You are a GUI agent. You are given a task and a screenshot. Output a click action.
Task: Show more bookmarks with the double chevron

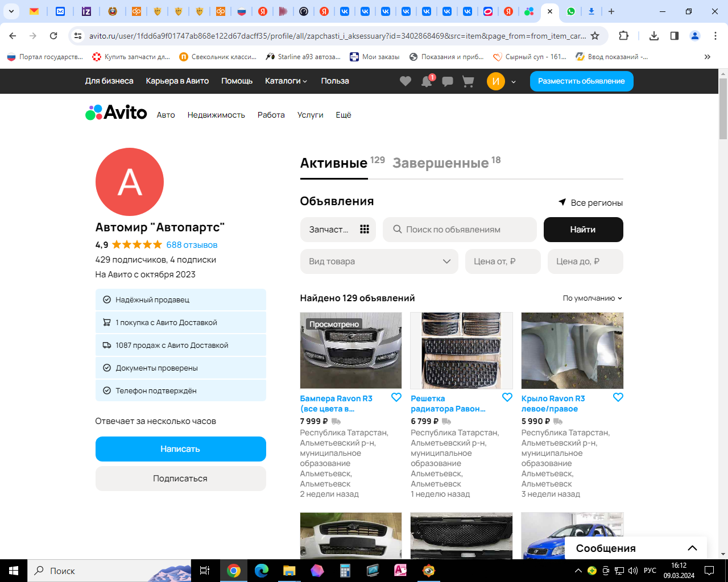[708, 57]
